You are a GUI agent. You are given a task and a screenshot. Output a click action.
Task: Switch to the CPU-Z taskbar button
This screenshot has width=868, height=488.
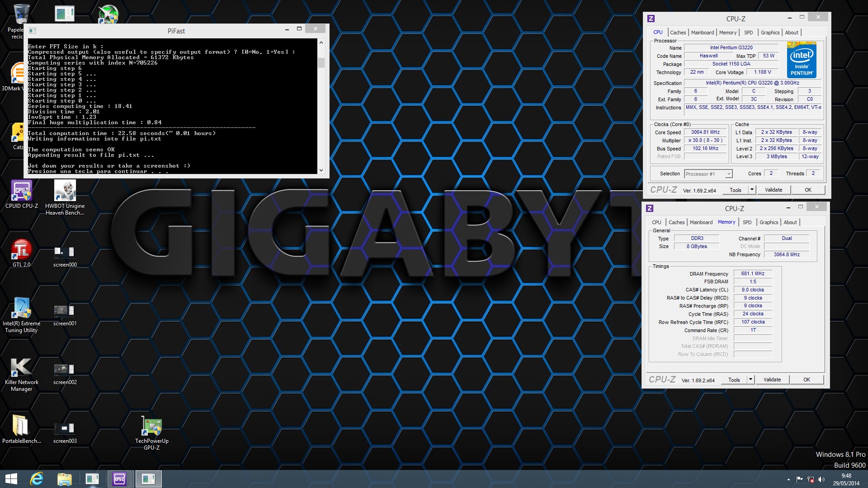point(120,479)
